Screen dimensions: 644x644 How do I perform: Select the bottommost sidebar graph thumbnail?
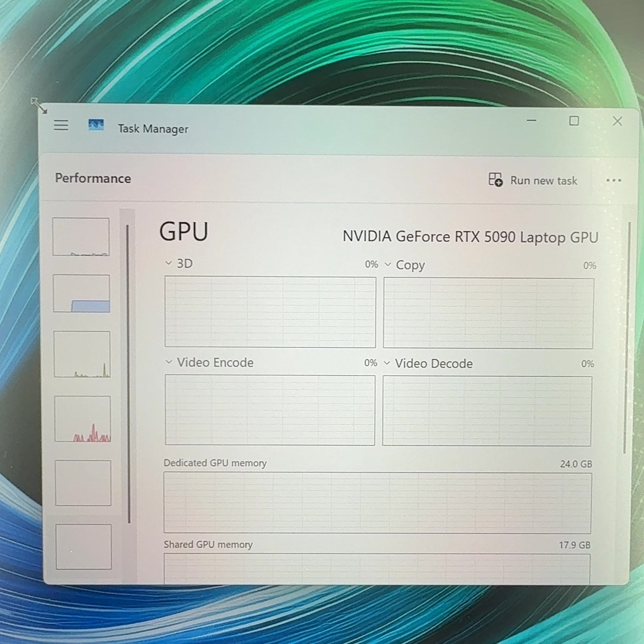83,547
